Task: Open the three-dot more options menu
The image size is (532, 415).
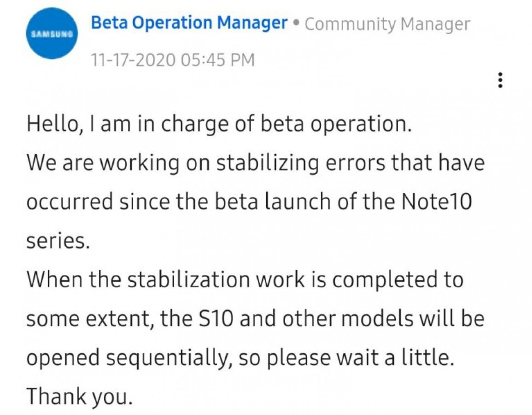Action: pyautogui.click(x=500, y=81)
